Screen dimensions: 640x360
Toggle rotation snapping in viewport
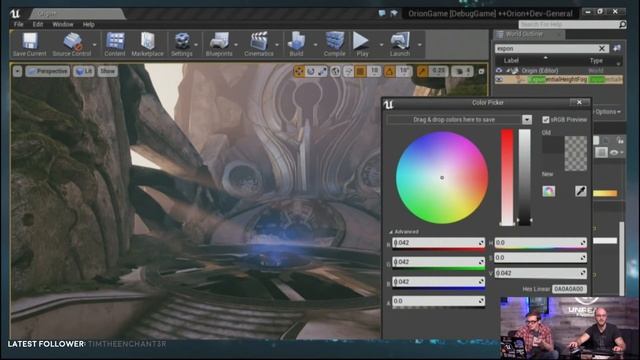click(389, 71)
